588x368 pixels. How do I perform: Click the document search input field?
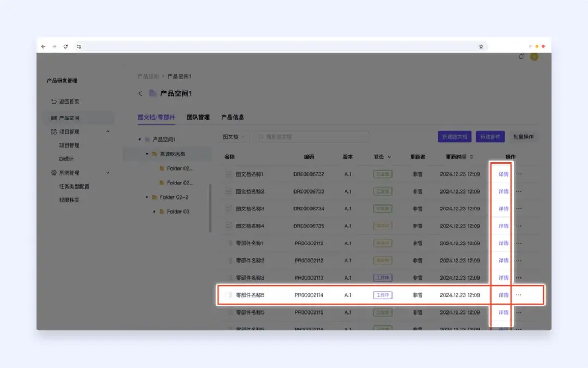click(x=310, y=136)
